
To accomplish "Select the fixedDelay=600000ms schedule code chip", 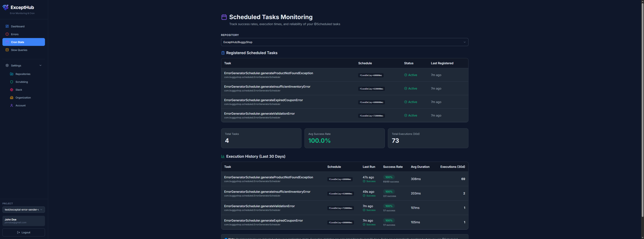I will [x=372, y=102].
